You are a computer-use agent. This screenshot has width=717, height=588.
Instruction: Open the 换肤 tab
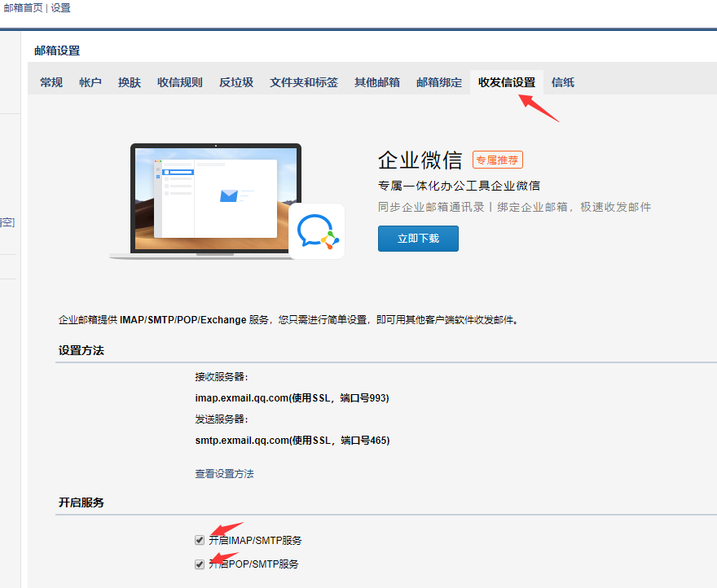coord(130,82)
